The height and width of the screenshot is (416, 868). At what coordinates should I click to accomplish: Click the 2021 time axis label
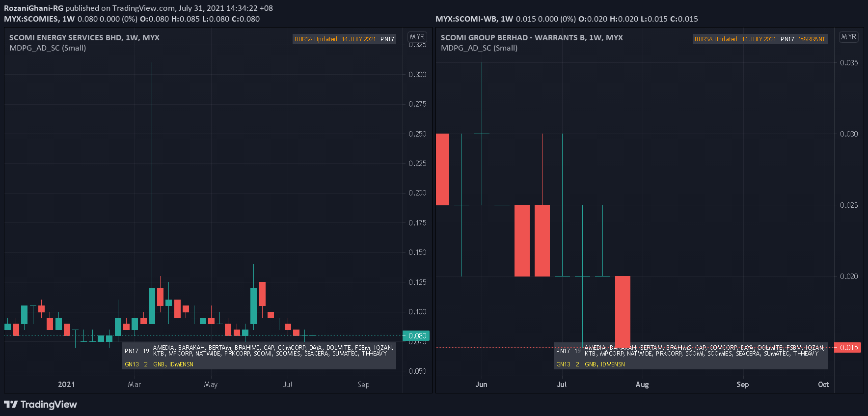click(67, 384)
